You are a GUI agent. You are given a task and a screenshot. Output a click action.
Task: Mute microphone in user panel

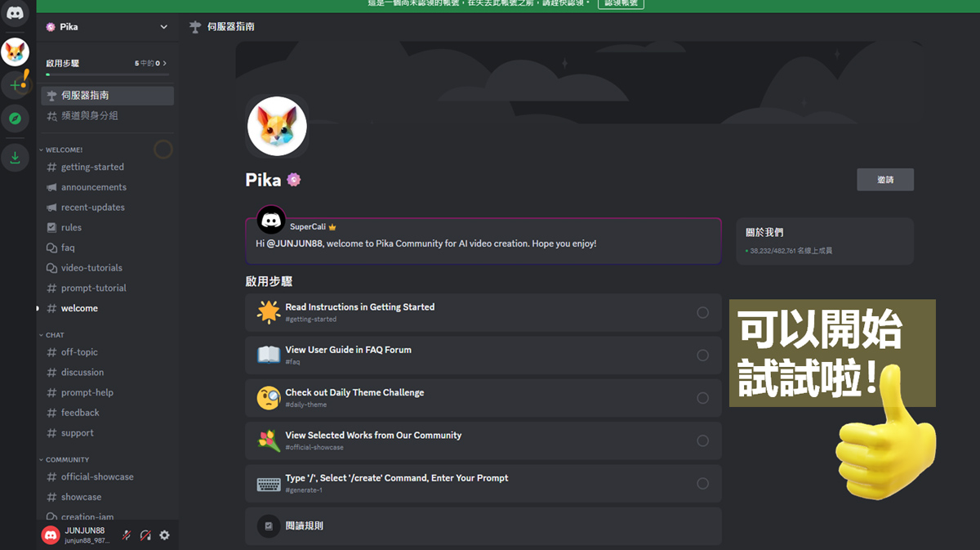click(127, 535)
